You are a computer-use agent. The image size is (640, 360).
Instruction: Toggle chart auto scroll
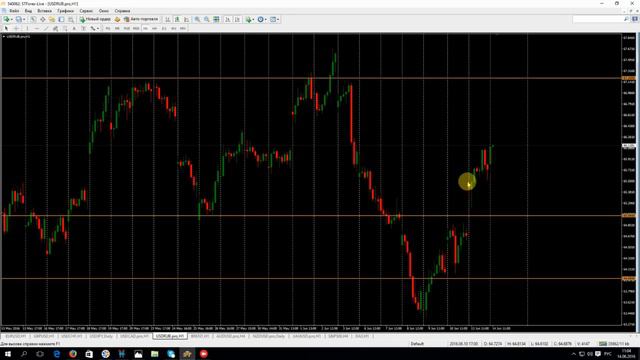pyautogui.click(x=227, y=19)
